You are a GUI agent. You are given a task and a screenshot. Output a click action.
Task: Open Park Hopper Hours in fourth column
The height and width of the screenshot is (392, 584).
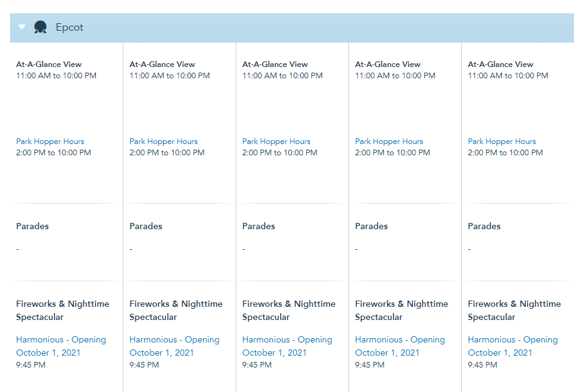click(389, 142)
